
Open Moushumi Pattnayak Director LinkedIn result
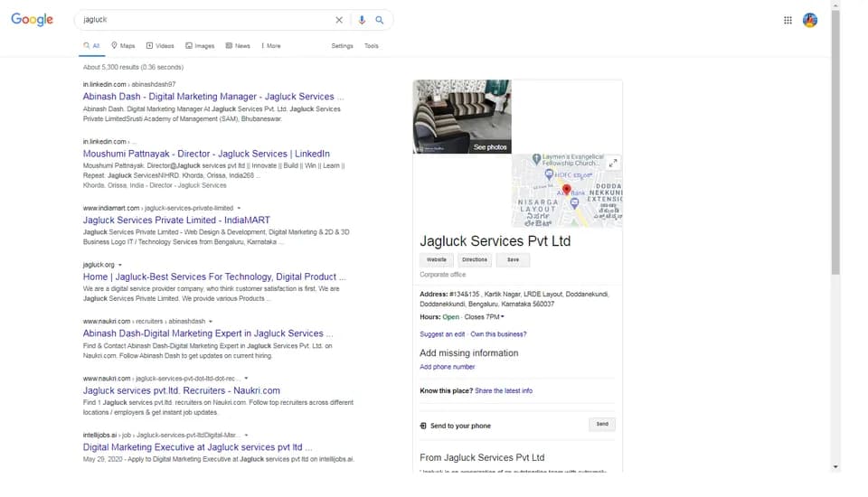206,154
